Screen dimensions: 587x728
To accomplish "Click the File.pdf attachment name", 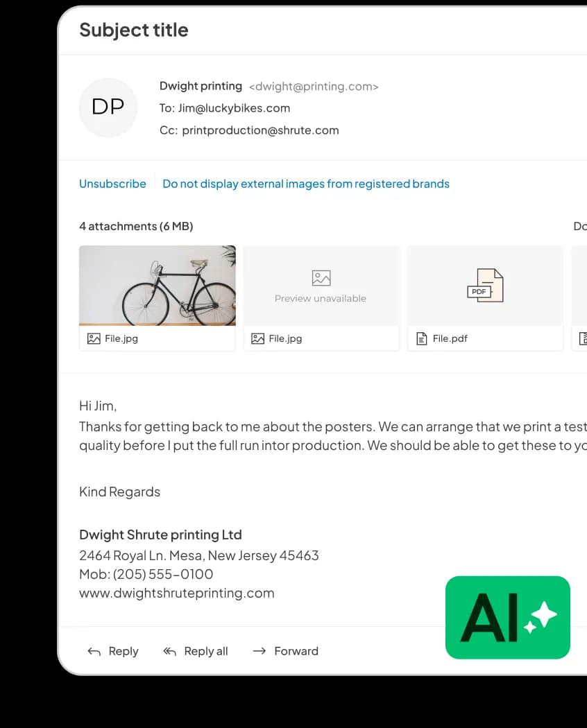I will pyautogui.click(x=450, y=338).
